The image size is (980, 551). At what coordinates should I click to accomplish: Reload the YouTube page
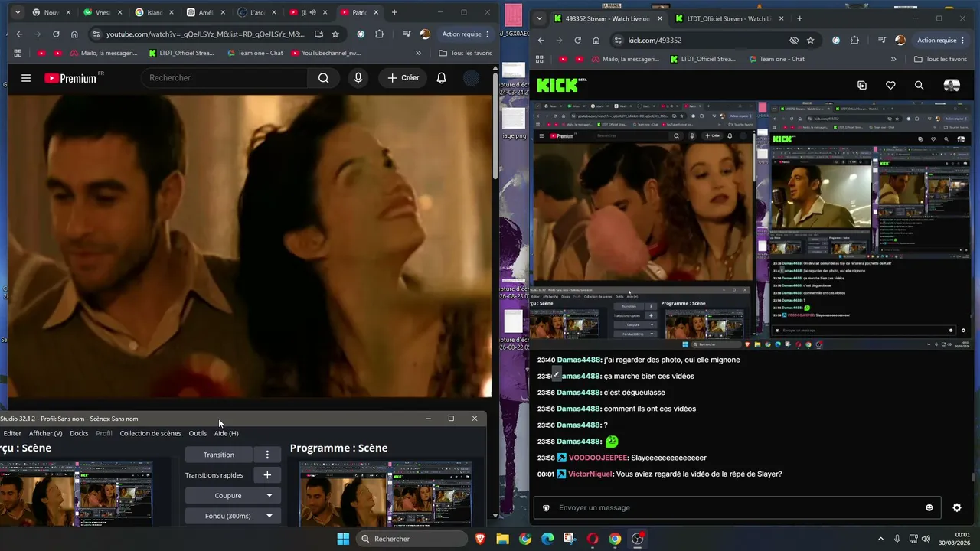(x=56, y=34)
